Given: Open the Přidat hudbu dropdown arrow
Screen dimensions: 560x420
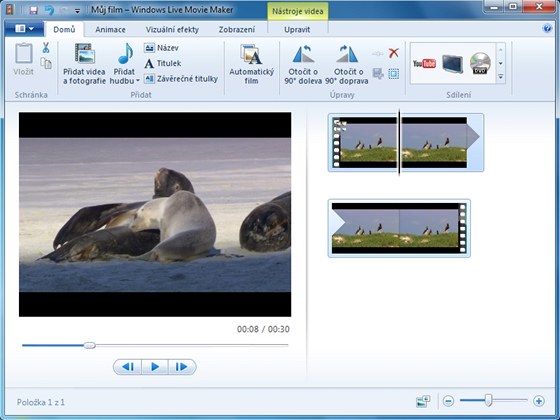Looking at the screenshot, I should pyautogui.click(x=138, y=81).
